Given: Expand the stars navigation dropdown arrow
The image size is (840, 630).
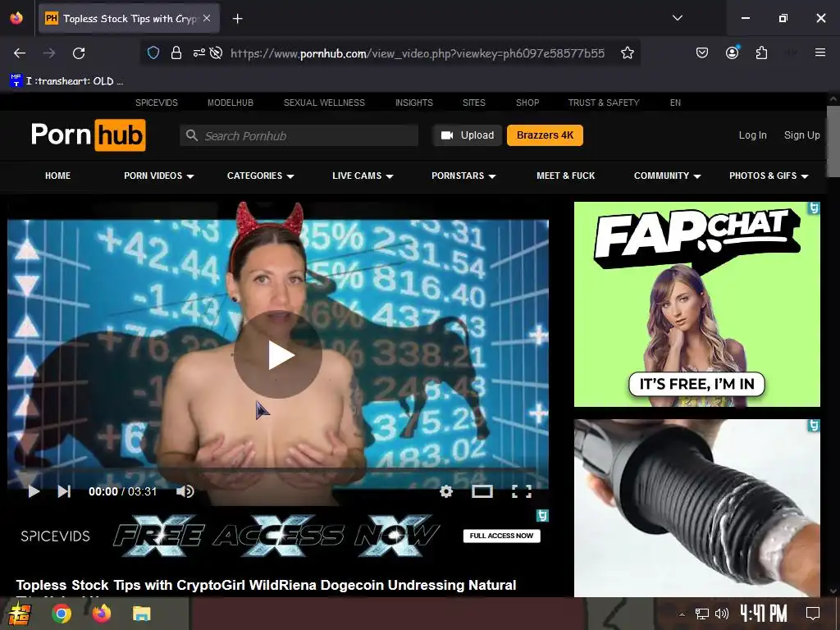Looking at the screenshot, I should click(x=492, y=176).
